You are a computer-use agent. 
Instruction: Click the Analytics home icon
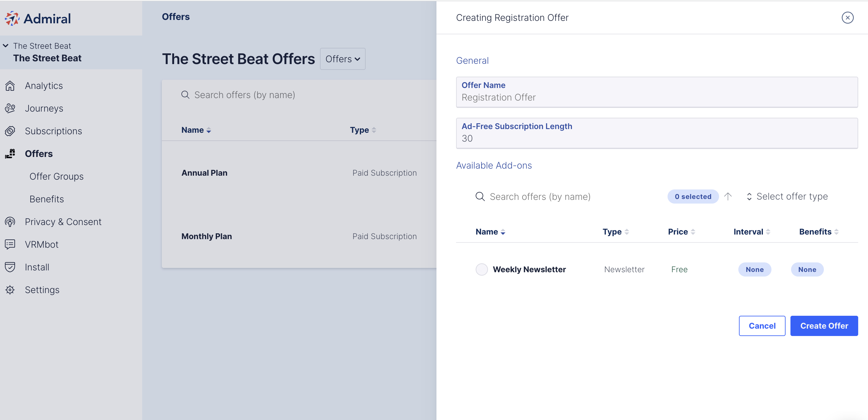tap(10, 86)
